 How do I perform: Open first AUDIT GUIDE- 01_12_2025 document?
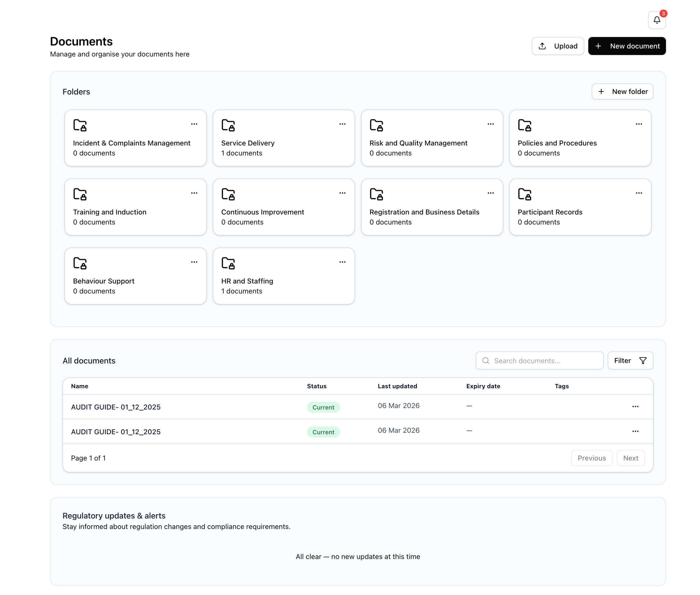click(116, 407)
